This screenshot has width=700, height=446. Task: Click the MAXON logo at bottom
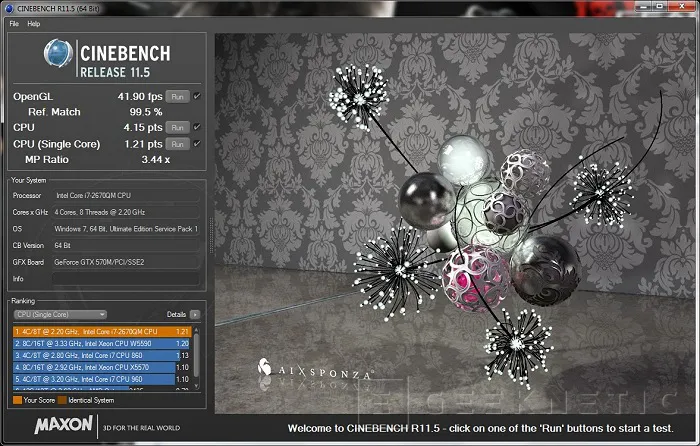[x=63, y=425]
